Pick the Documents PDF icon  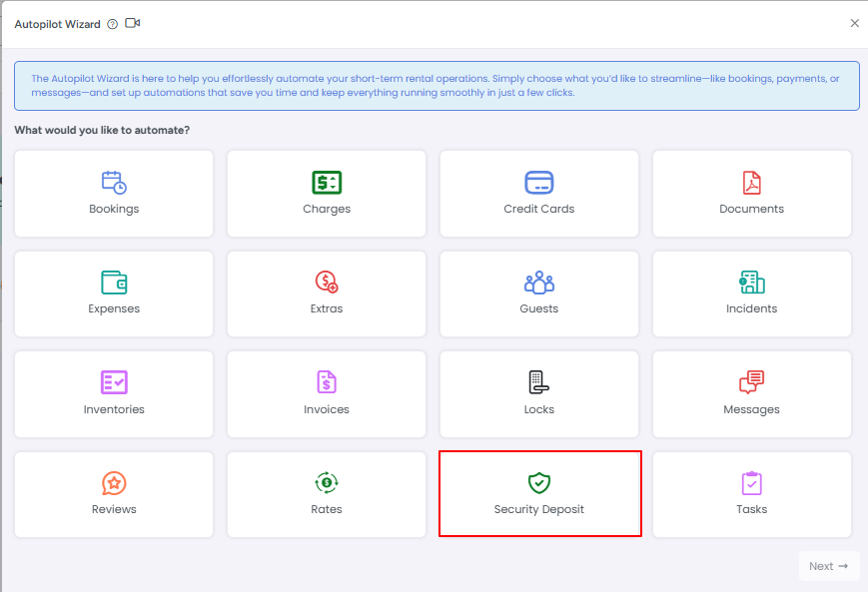pyautogui.click(x=752, y=183)
